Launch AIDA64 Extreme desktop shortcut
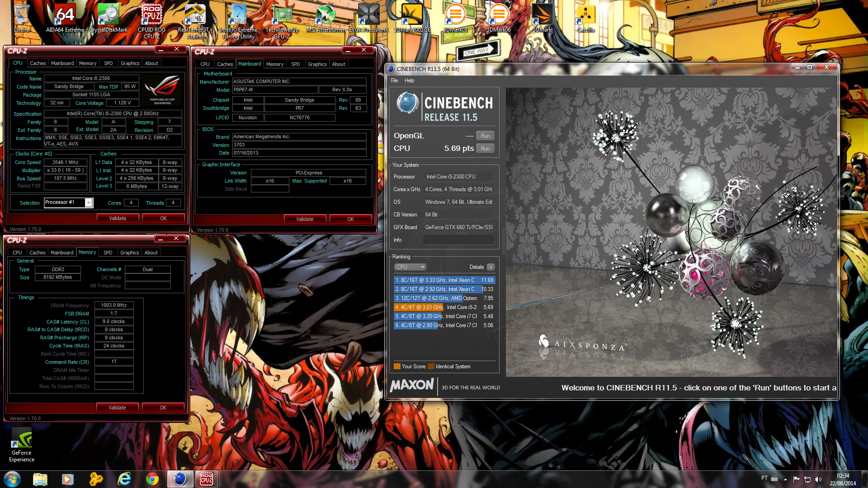Screen dimensions: 868x488 coord(65,18)
